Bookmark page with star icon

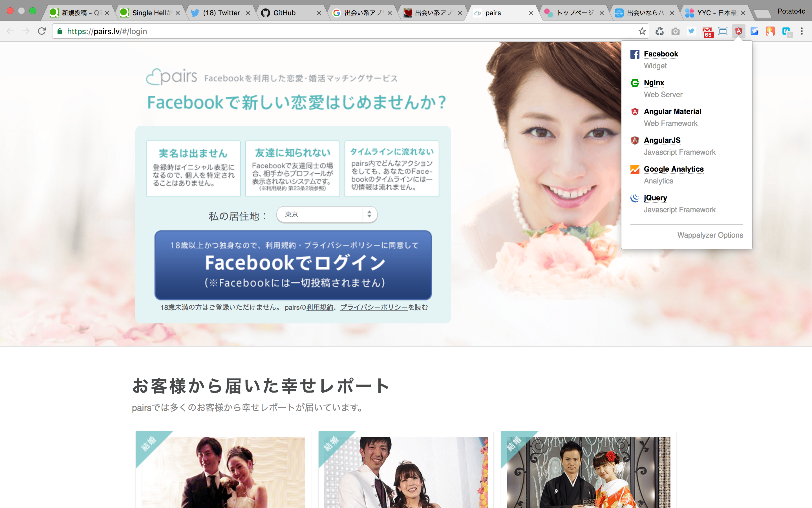(x=642, y=31)
